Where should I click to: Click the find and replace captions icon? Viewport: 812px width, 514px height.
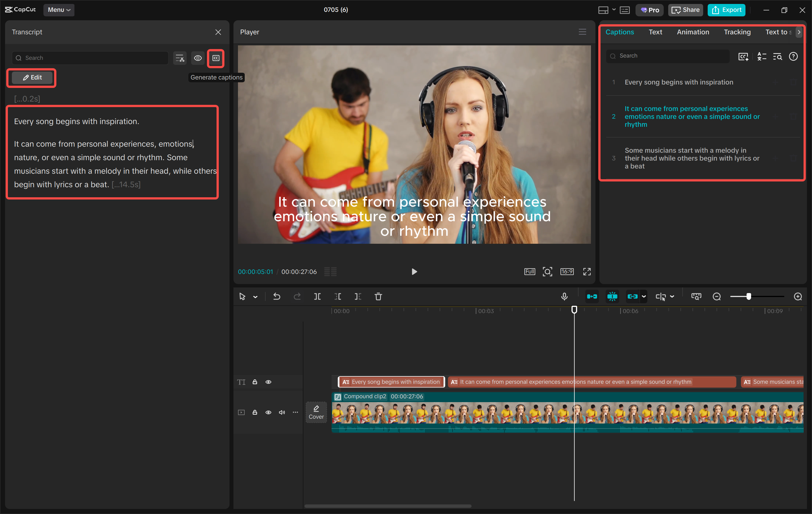pyautogui.click(x=777, y=57)
